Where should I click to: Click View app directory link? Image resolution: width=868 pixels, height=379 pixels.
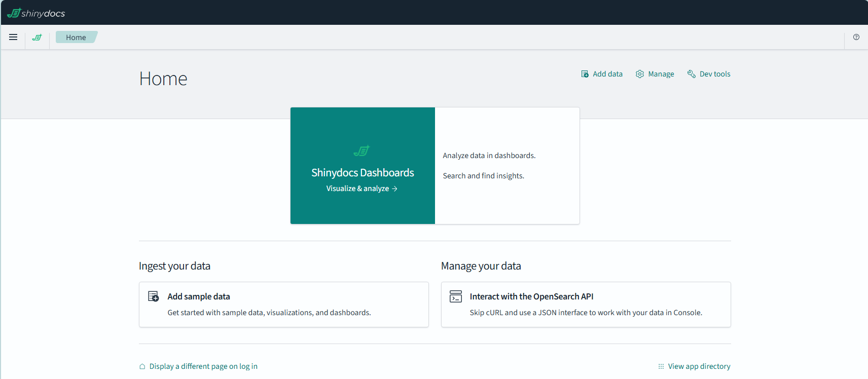(x=699, y=366)
